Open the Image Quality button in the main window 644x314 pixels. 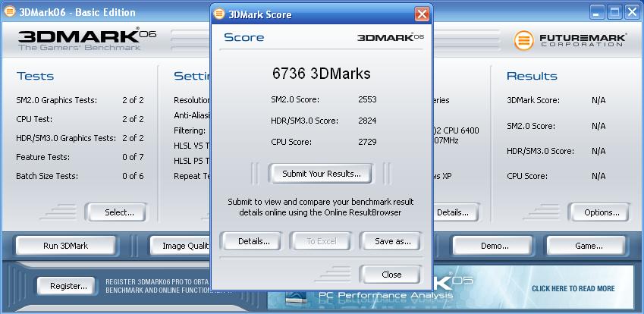coord(181,246)
